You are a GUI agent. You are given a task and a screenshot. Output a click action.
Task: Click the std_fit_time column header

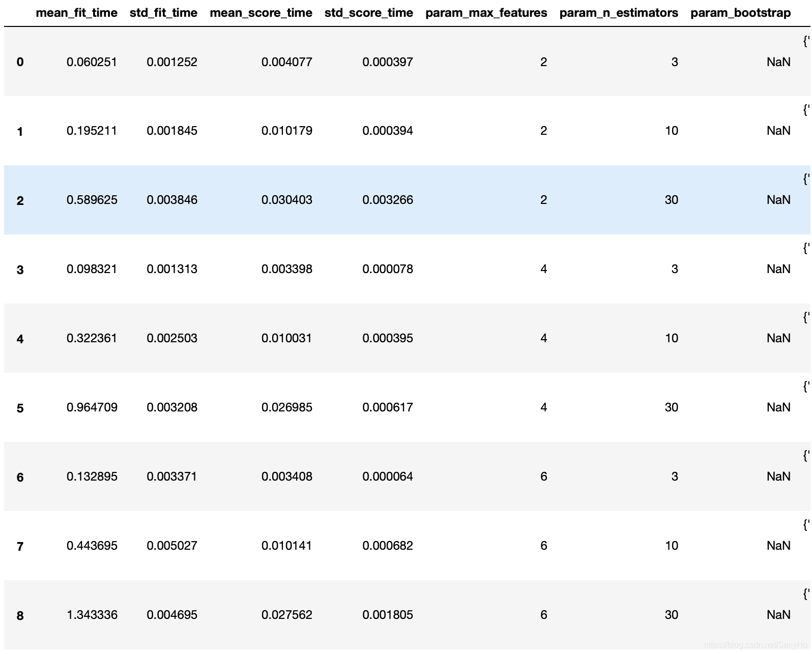pos(163,13)
